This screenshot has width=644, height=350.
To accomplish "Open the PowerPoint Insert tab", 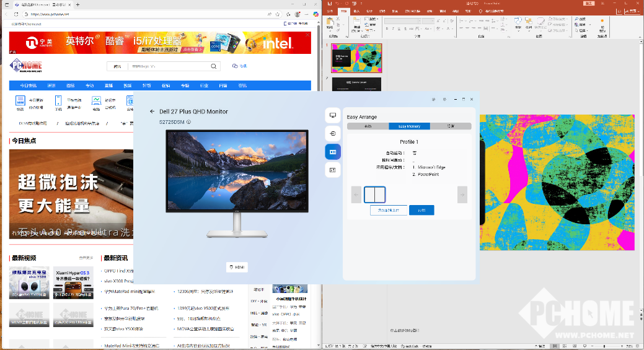I will (x=356, y=11).
